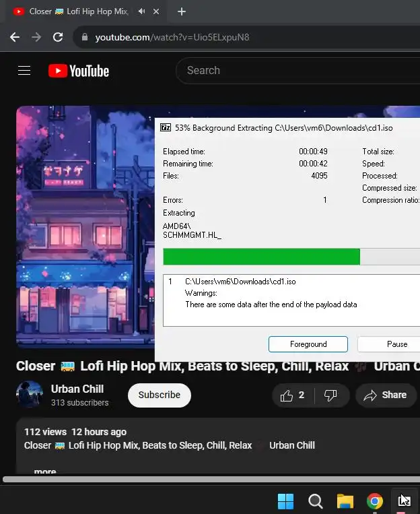Click the payload data warning text
Screen dimensions: 420x514
point(271,304)
